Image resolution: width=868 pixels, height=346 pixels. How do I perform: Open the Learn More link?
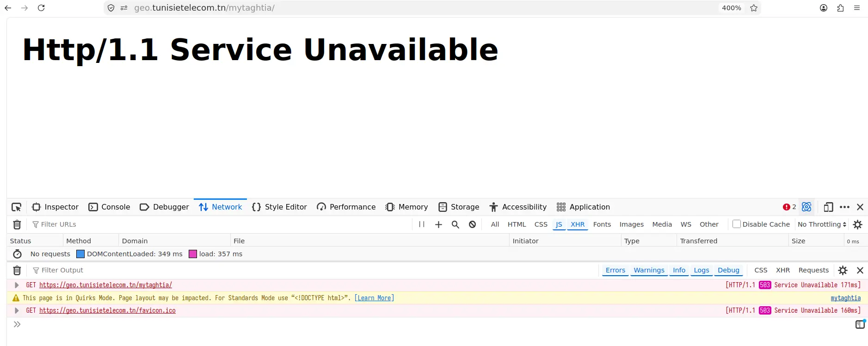375,298
